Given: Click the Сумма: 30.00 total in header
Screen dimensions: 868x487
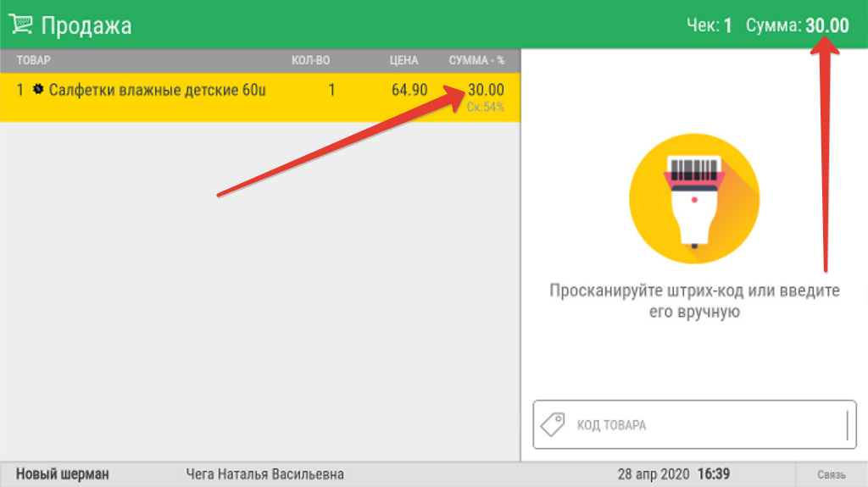Looking at the screenshot, I should 797,25.
